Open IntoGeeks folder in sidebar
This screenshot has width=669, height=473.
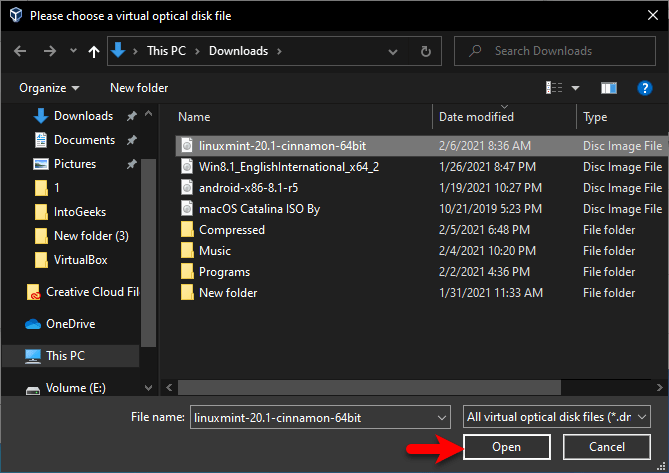point(80,212)
